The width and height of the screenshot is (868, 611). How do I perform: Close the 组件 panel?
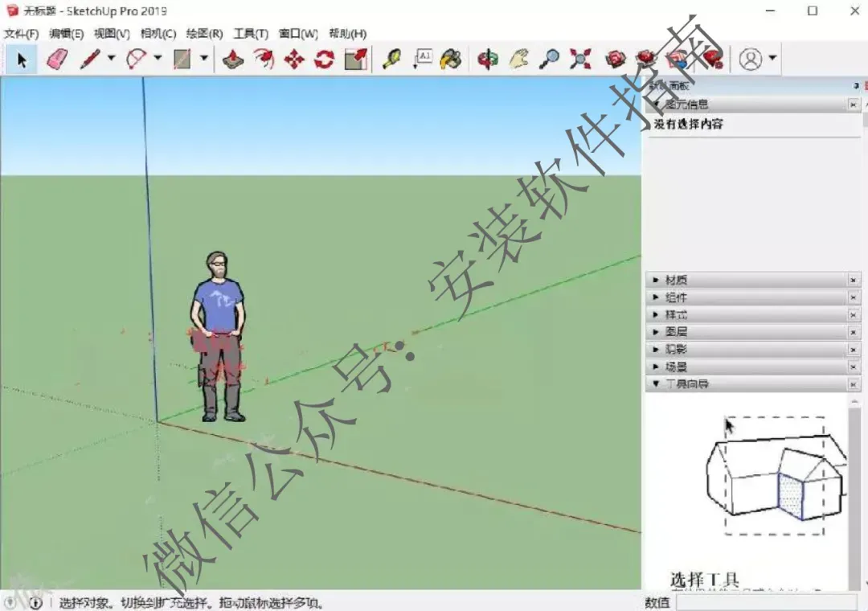point(853,297)
